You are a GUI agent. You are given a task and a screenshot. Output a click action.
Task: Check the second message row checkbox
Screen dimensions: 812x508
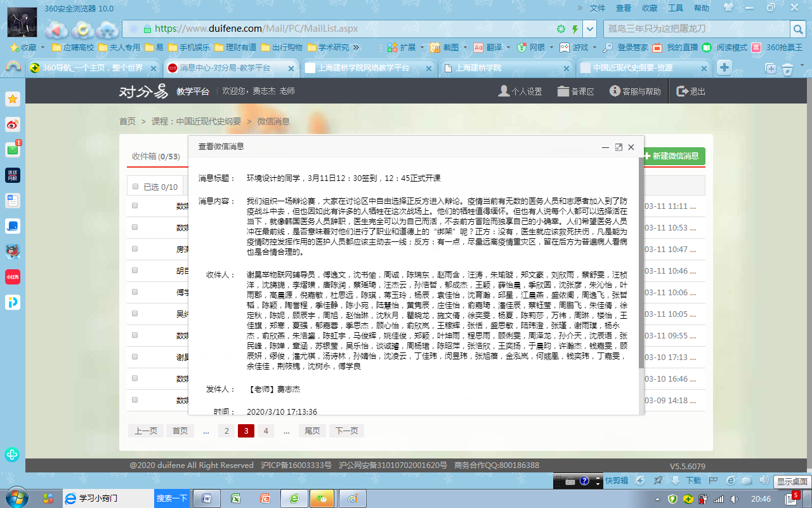(x=135, y=227)
